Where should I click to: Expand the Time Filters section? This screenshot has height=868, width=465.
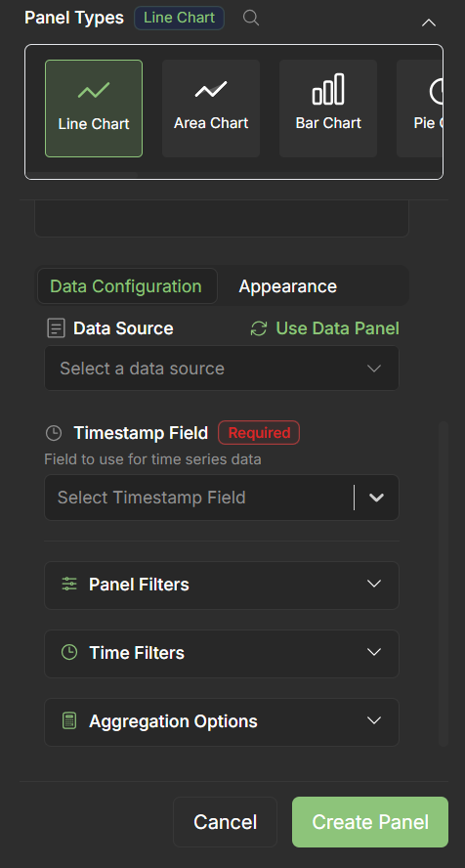pos(221,654)
